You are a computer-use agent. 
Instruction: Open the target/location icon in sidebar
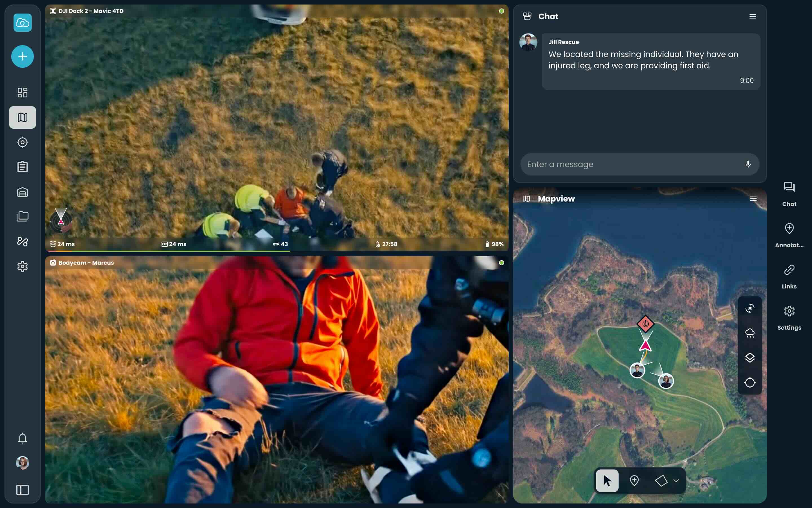(23, 142)
